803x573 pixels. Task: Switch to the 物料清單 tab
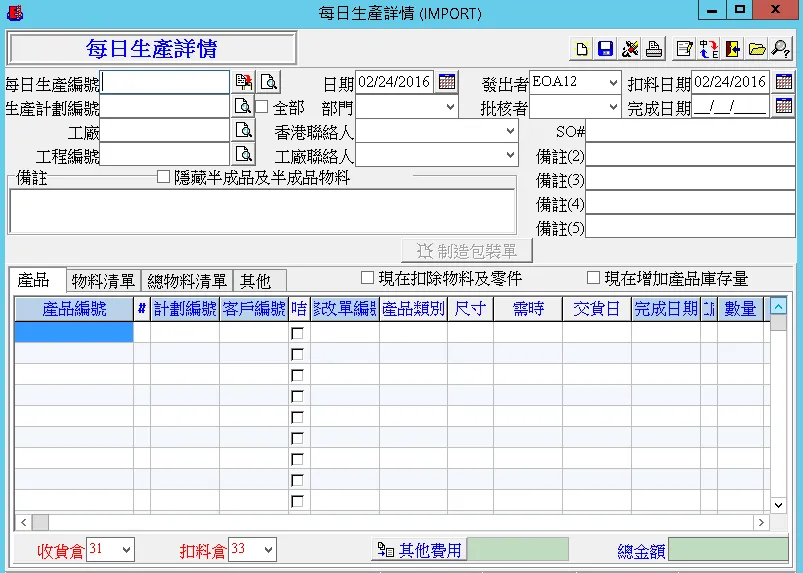tap(103, 281)
